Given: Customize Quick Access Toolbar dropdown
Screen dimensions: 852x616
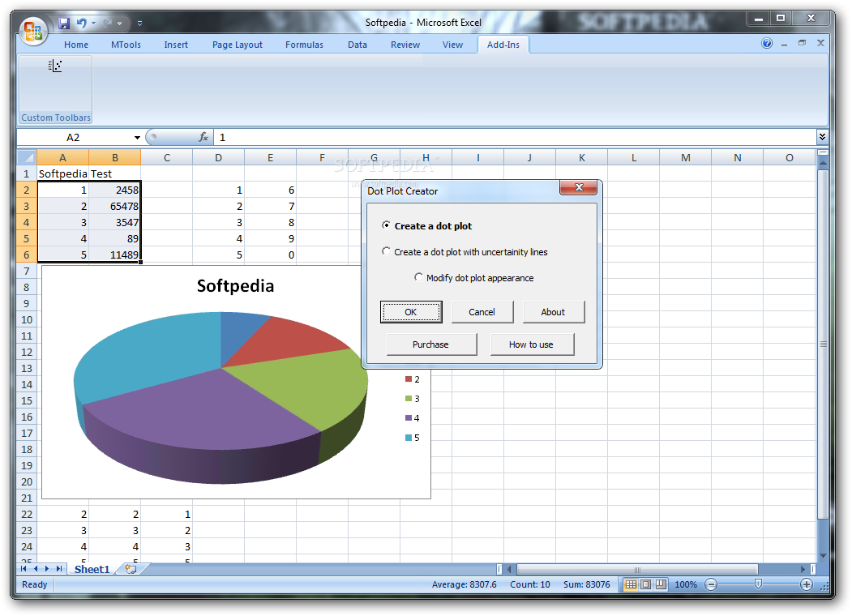Looking at the screenshot, I should 139,24.
